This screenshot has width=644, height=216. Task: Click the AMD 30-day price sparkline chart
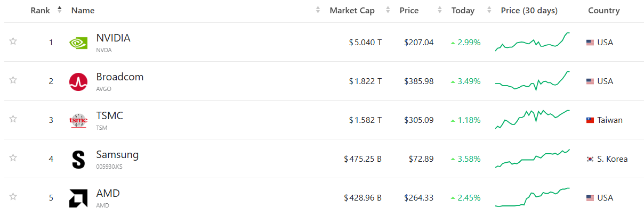(532, 197)
